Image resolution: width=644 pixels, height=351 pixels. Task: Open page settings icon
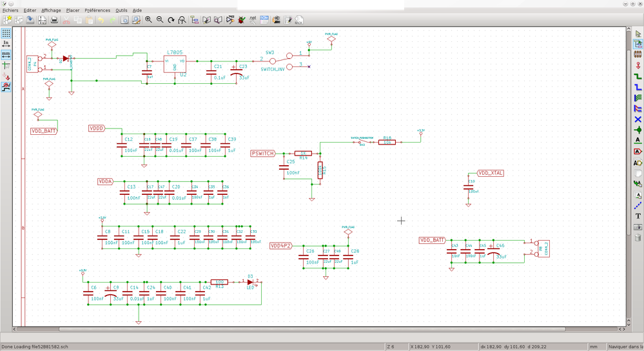(42, 20)
